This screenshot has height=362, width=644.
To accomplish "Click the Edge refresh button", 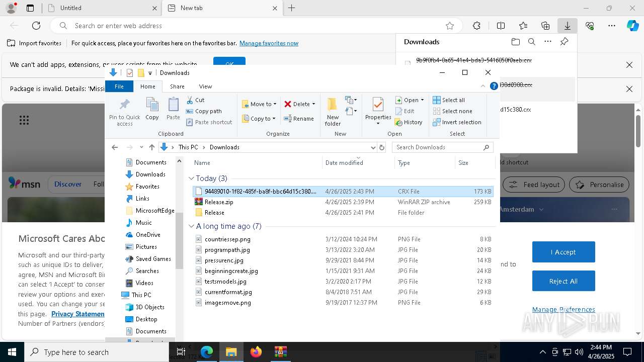I will pos(36,26).
